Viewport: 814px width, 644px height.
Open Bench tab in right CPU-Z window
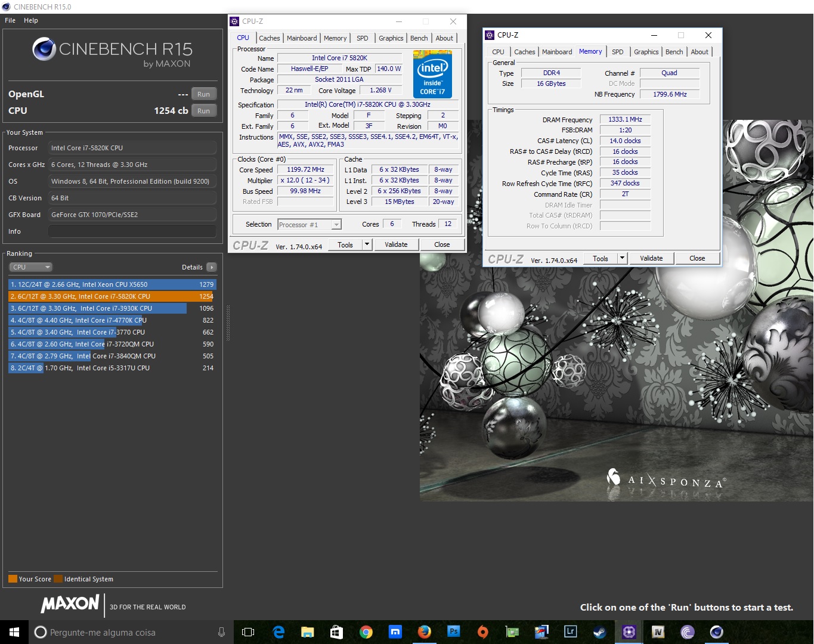[674, 52]
